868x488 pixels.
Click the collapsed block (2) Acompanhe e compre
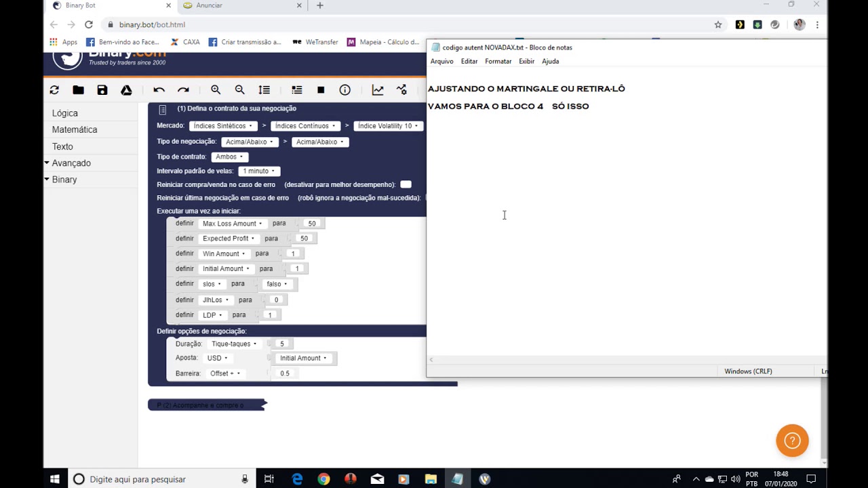click(207, 405)
